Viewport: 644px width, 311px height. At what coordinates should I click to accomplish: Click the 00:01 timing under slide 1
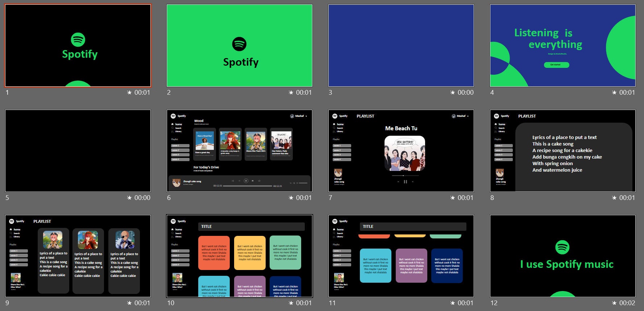point(142,93)
